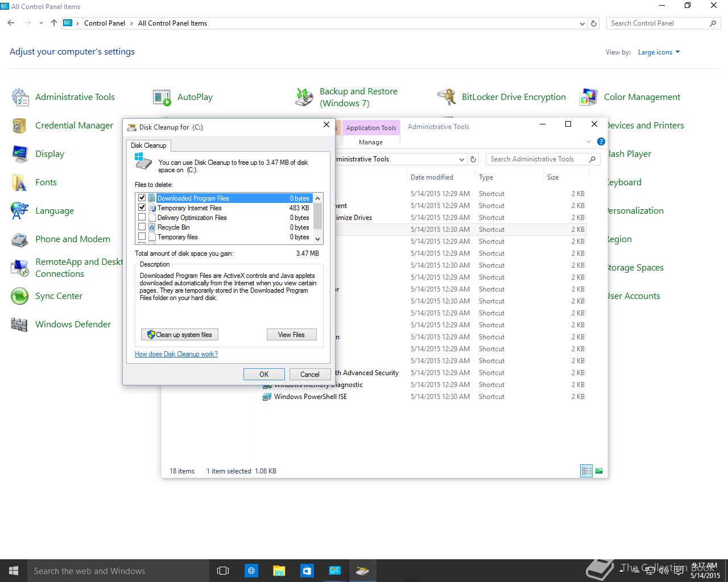Open File Explorer from the taskbar
Viewport: 728px width, 582px height.
pyautogui.click(x=279, y=571)
